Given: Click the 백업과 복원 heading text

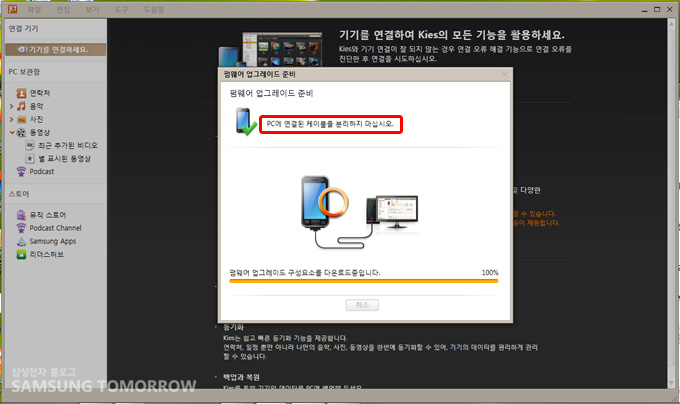Looking at the screenshot, I should point(241,377).
